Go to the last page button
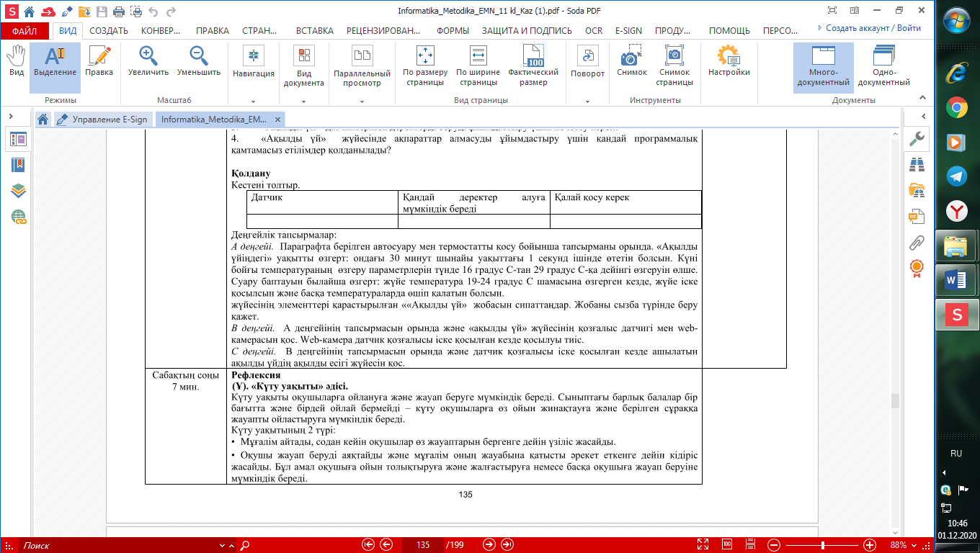Screen dimensions: 980x553 click(507, 544)
